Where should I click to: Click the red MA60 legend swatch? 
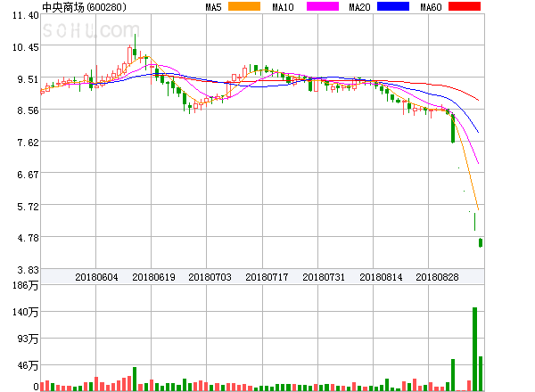465,6
